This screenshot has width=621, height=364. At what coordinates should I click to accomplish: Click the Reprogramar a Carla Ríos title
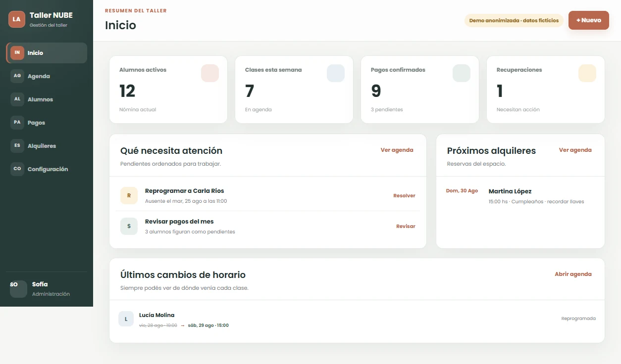[185, 191]
